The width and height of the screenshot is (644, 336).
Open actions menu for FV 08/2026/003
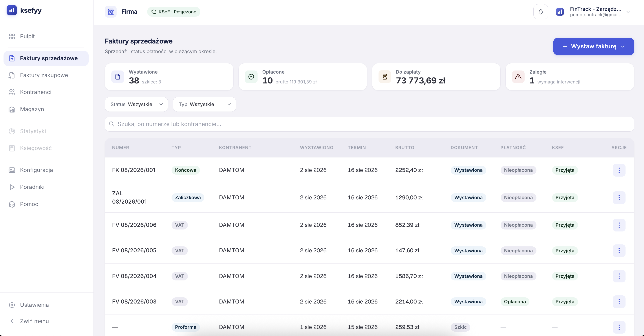(x=619, y=302)
